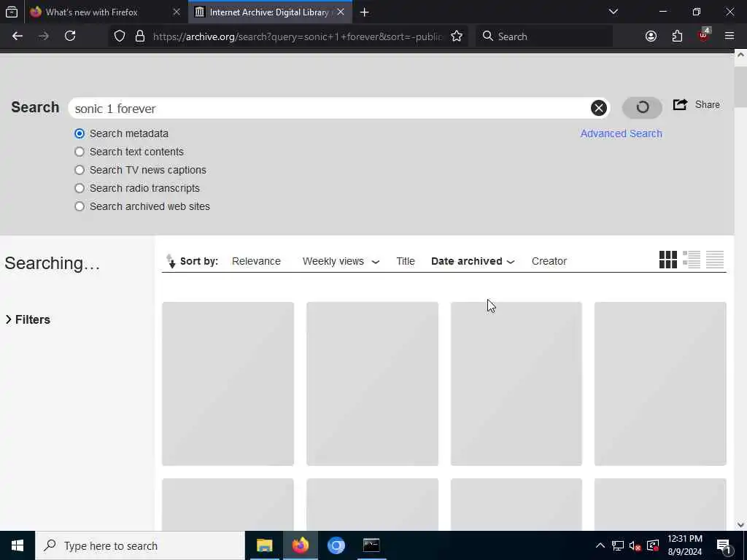Open the clock showing 12:31 PM
This screenshot has width=747, height=560.
(684, 545)
